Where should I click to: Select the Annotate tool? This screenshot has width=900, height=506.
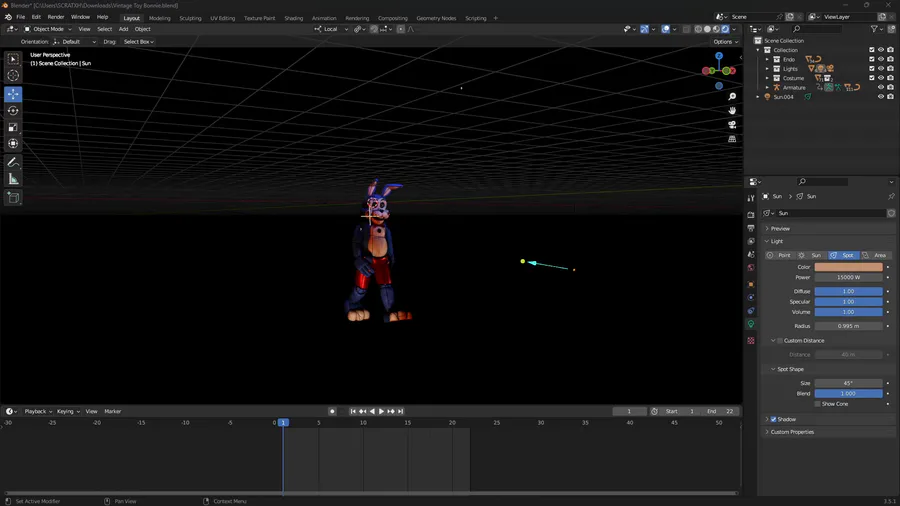(x=13, y=163)
